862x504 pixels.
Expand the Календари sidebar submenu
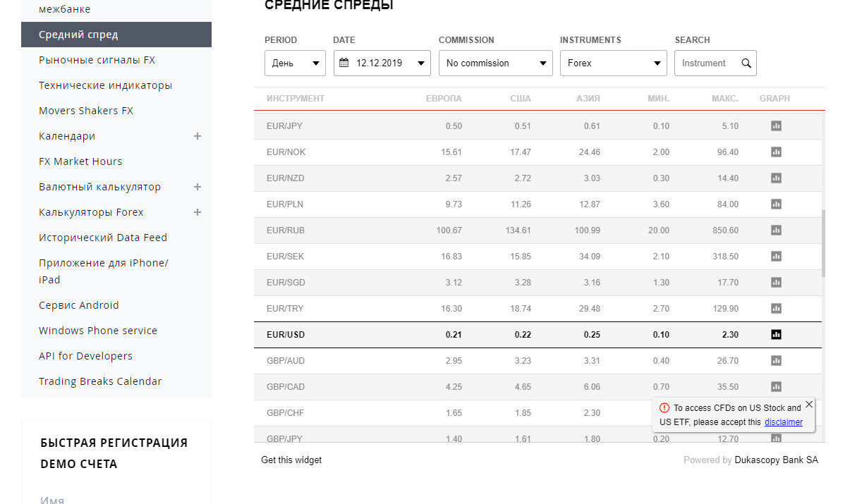(198, 136)
